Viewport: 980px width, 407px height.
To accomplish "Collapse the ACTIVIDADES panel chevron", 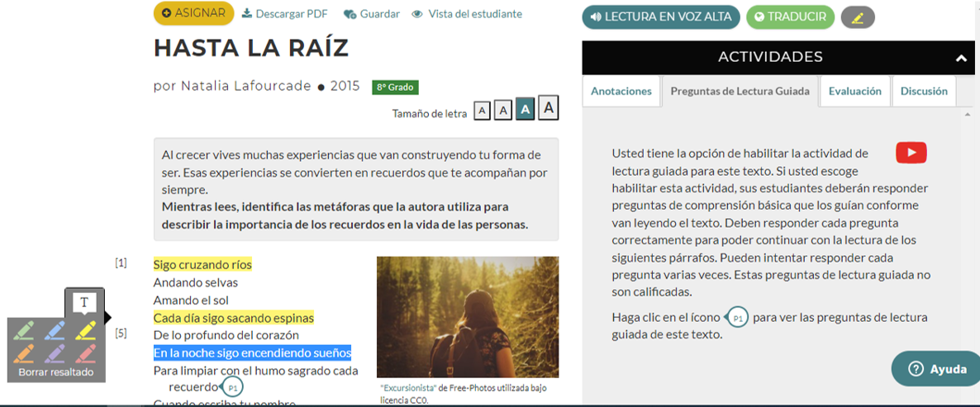I will tap(961, 58).
